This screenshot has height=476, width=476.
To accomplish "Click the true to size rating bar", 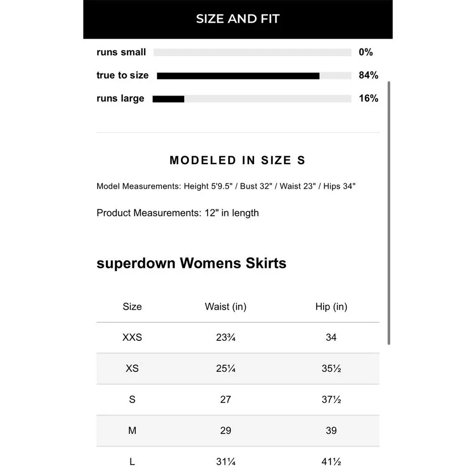I will [x=254, y=76].
